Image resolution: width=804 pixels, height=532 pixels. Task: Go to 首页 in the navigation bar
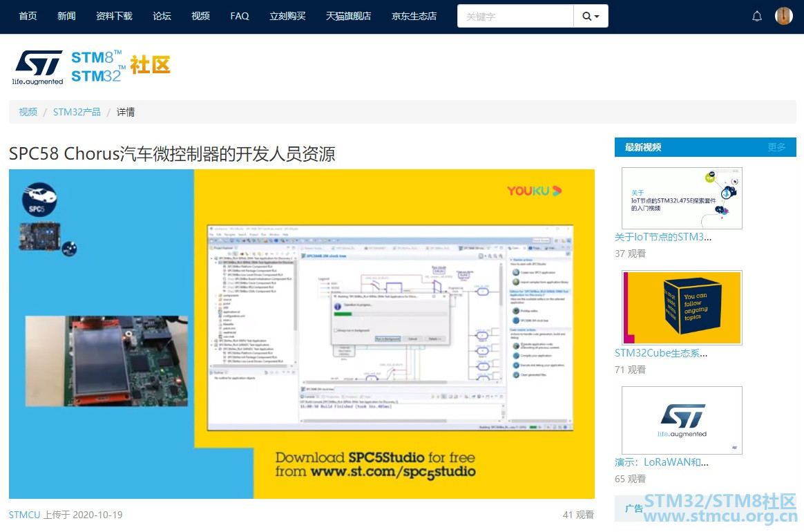tap(28, 16)
